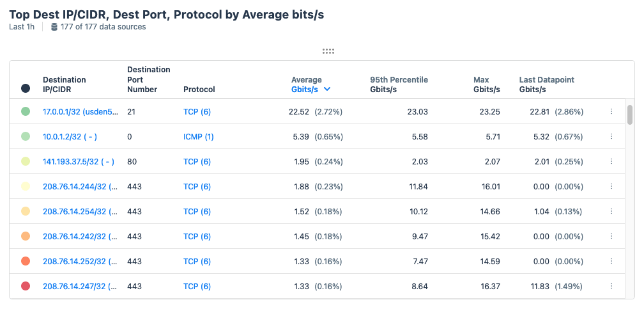Click the Destination Port Number header

148,79
